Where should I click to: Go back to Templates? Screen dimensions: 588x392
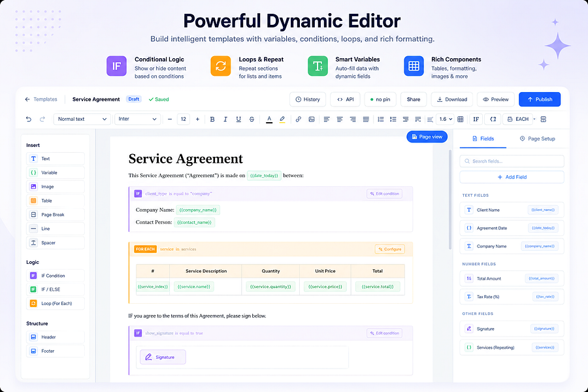[41, 99]
